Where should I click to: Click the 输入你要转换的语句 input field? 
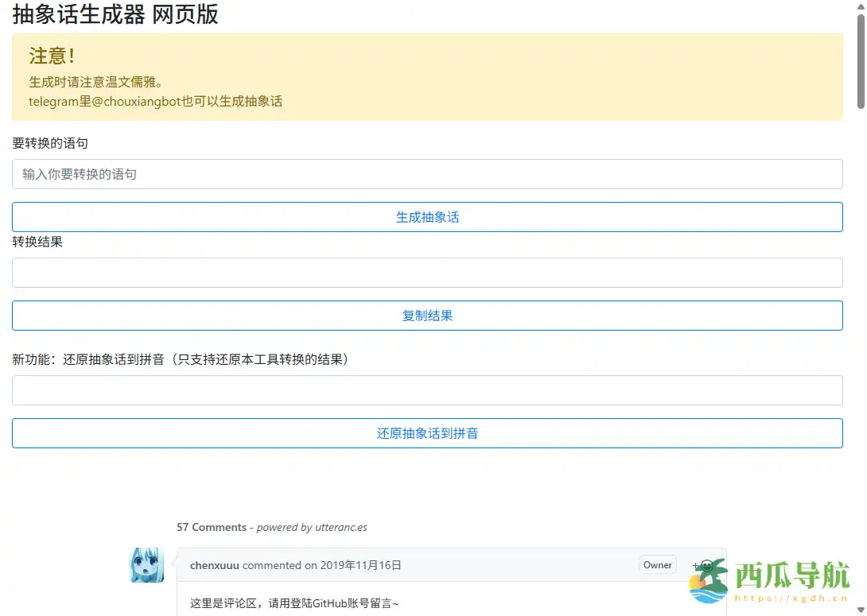tap(428, 173)
